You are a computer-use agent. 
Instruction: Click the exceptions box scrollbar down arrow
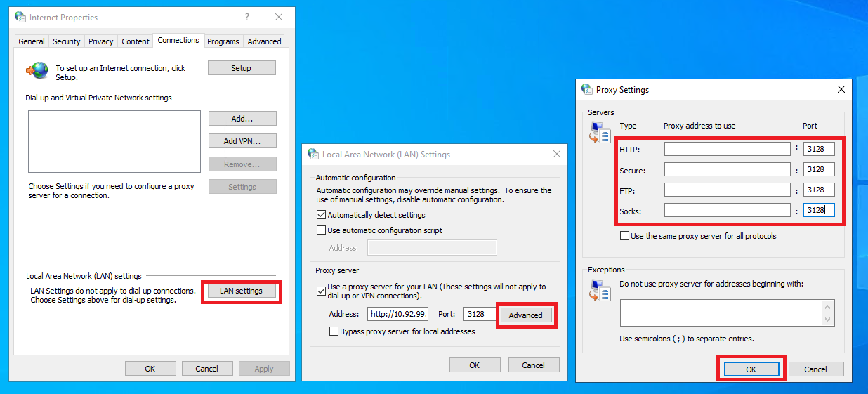click(829, 320)
